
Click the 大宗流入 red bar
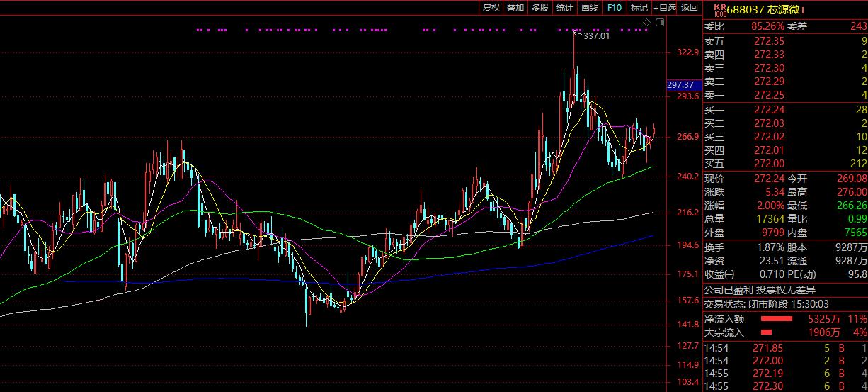tap(766, 332)
